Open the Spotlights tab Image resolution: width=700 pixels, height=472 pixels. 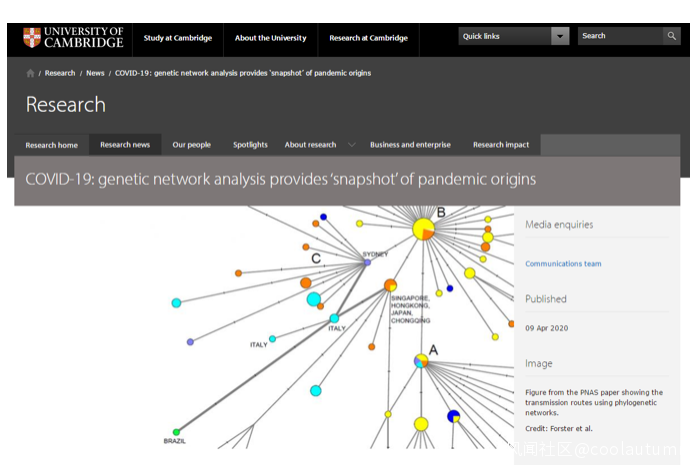[x=250, y=145]
